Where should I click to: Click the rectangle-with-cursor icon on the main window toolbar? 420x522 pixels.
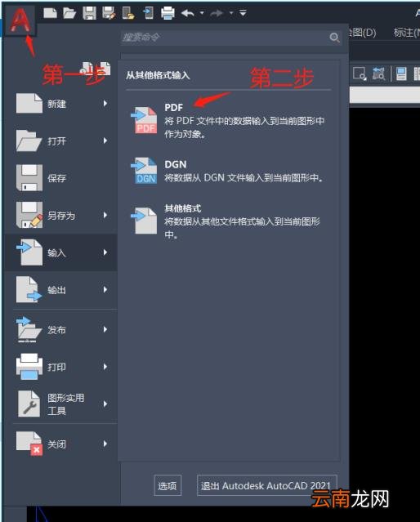(x=360, y=74)
